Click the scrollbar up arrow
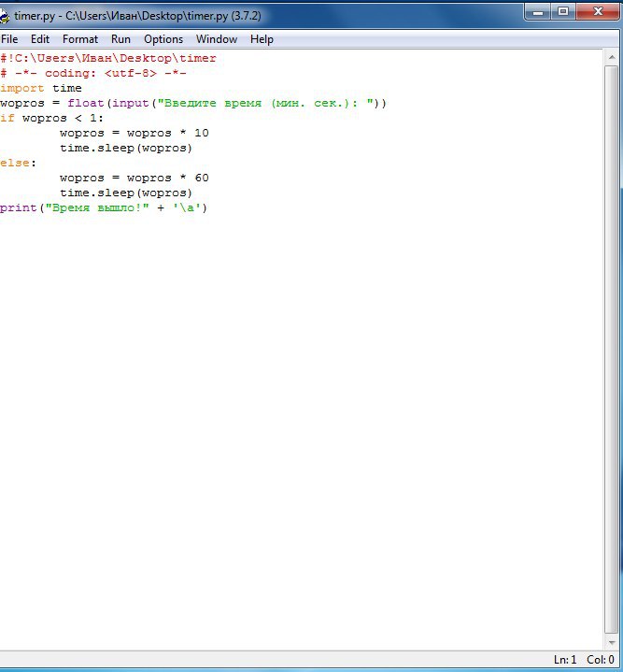 [611, 58]
